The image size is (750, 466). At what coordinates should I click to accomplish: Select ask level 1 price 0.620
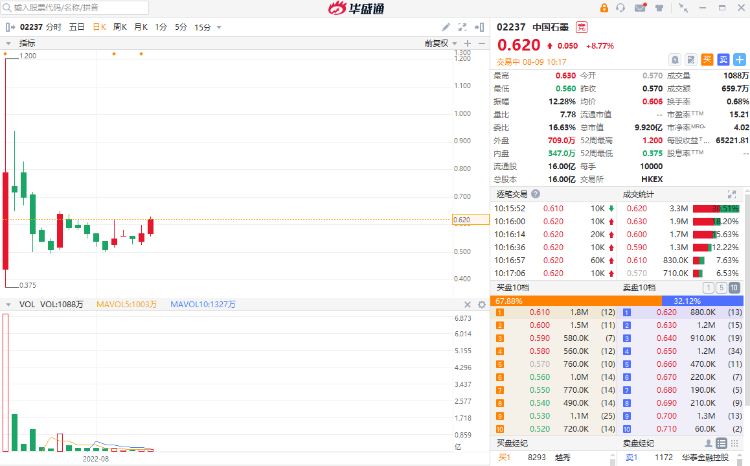666,312
